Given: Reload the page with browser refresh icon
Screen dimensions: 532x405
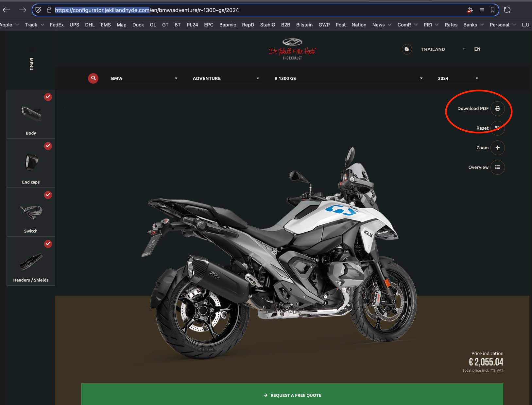Looking at the screenshot, I should [507, 10].
